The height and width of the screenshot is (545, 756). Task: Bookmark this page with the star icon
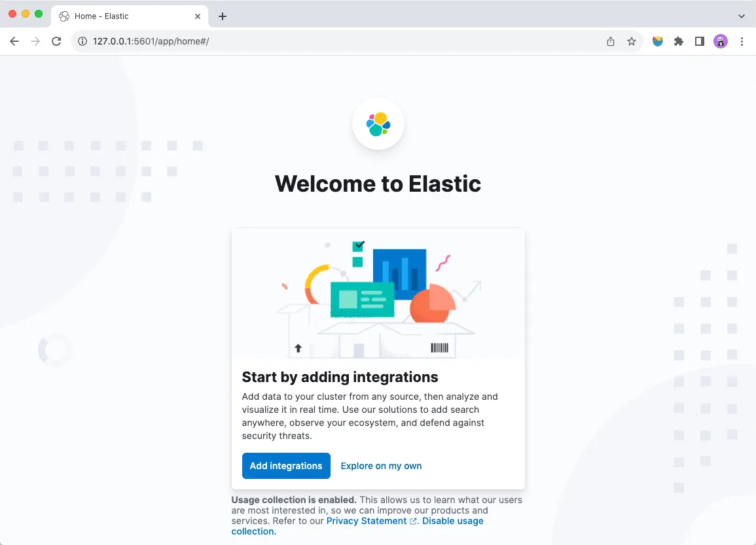[632, 41]
